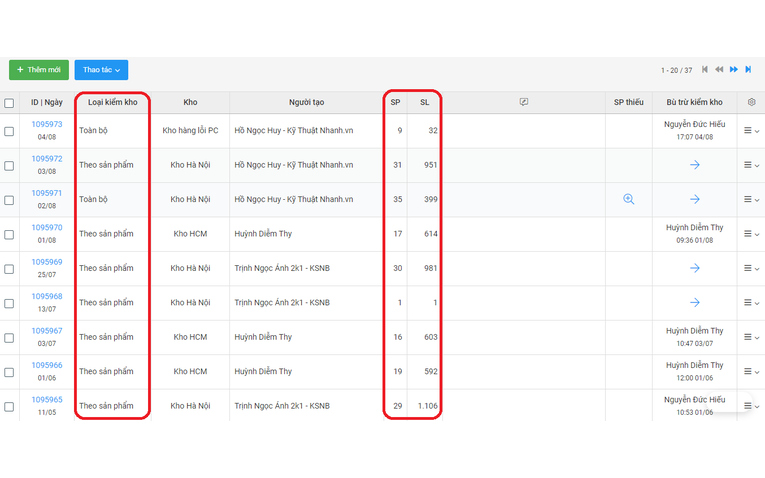The image size is (765, 478).
Task: Tick checkbox for row 1095970
Action: 9,235
